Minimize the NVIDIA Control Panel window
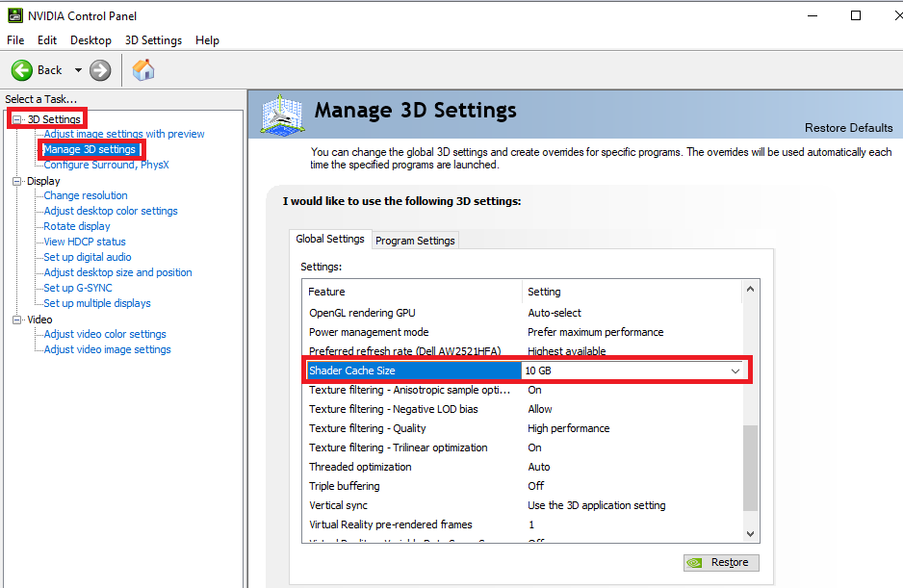The width and height of the screenshot is (903, 588). [813, 15]
